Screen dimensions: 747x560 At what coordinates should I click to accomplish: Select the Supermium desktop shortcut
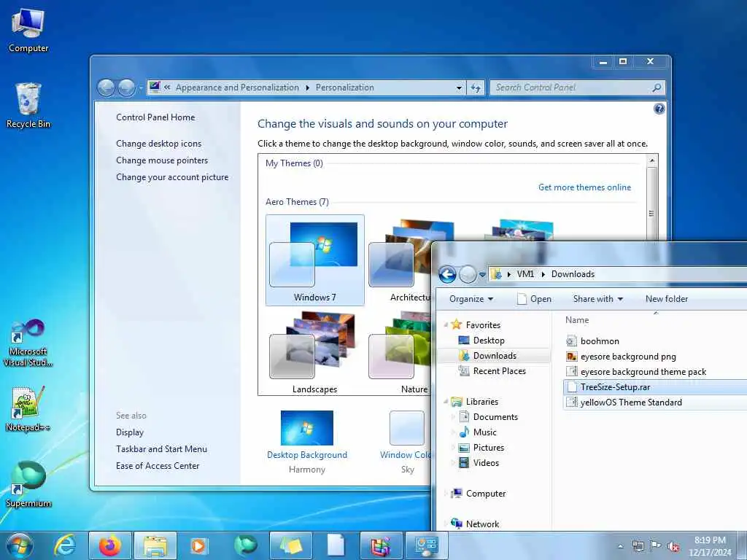(x=28, y=484)
